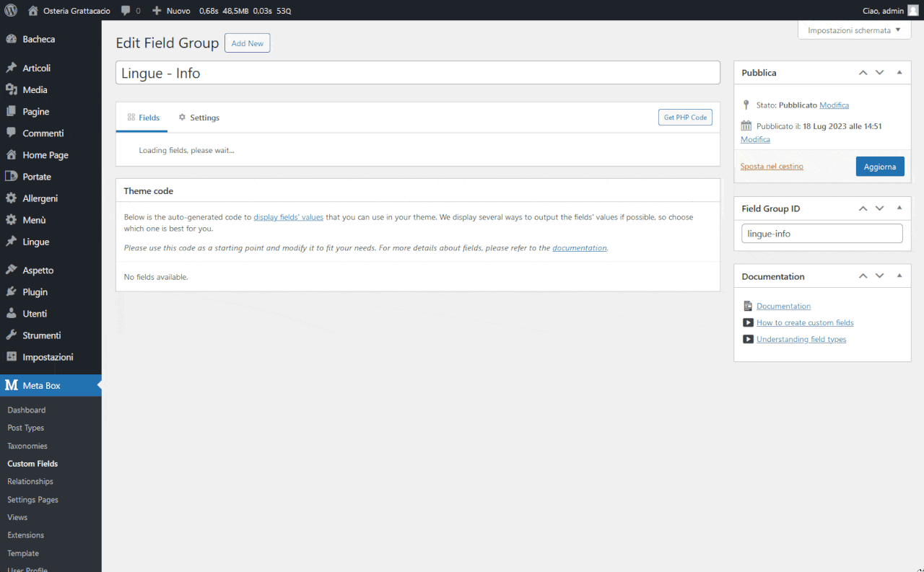The image size is (924, 572).
Task: Open Media icon in sidebar
Action: (11, 90)
